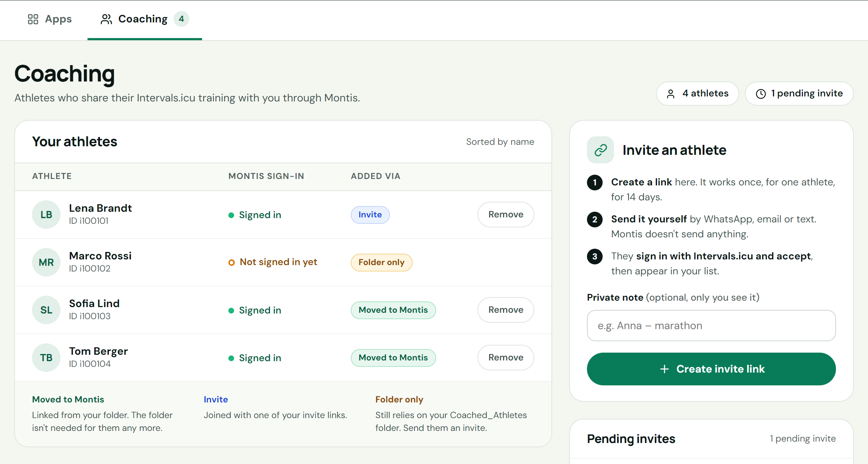The width and height of the screenshot is (868, 464).
Task: Click ID i100102 text
Action: [x=90, y=268]
